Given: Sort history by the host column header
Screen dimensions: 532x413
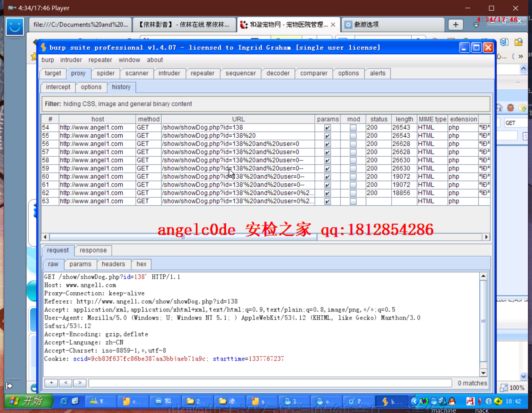Looking at the screenshot, I should pos(97,119).
